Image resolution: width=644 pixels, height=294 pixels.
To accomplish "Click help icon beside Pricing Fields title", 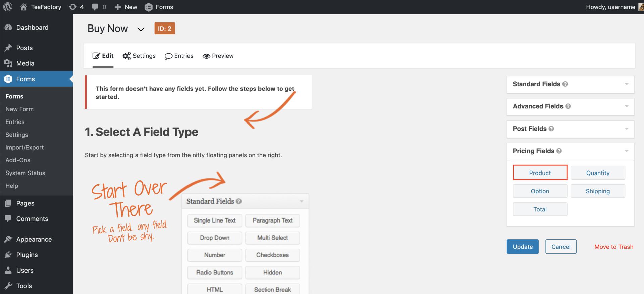I will (559, 151).
